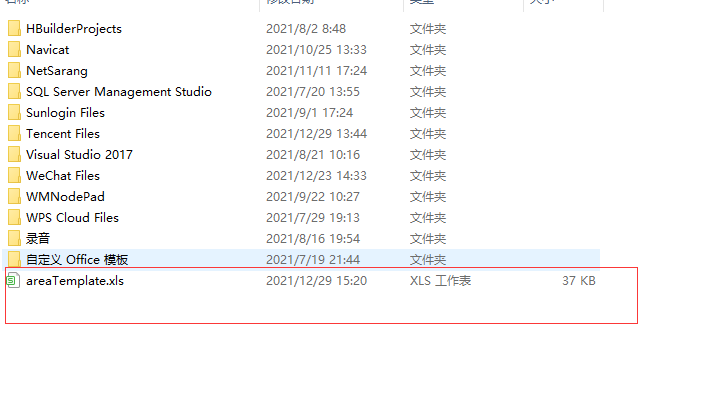The width and height of the screenshot is (727, 417).
Task: Select the SQL Server Management Studio folder name
Action: pyautogui.click(x=119, y=92)
